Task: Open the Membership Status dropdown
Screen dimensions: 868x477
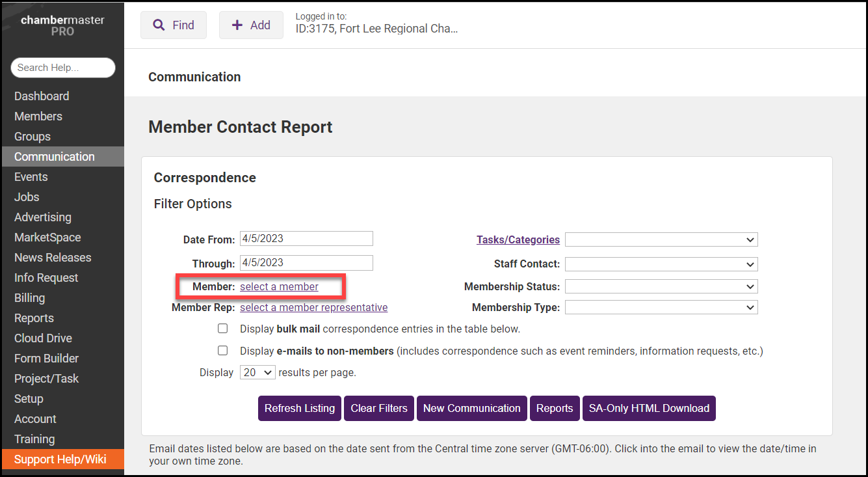Action: 661,286
